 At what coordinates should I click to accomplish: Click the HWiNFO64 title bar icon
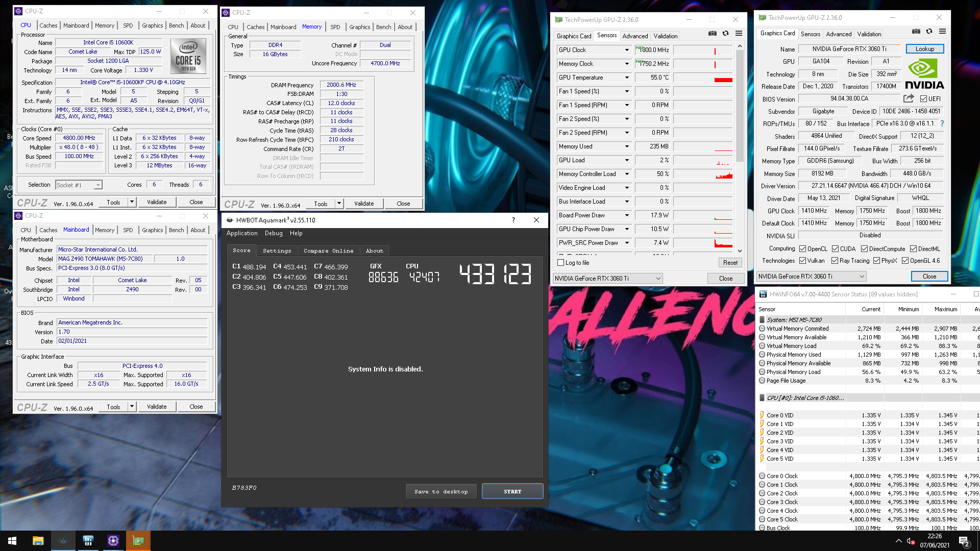click(763, 294)
